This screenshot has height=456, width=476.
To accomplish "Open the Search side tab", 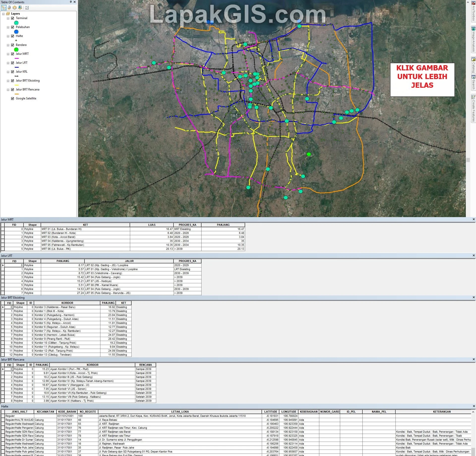I will pyautogui.click(x=473, y=83).
